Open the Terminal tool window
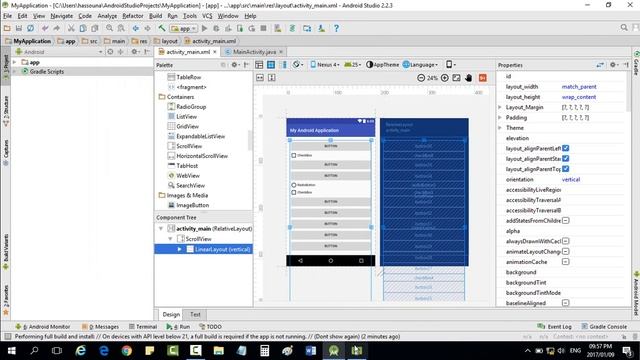Screen dimensions: 640x360 143,327
